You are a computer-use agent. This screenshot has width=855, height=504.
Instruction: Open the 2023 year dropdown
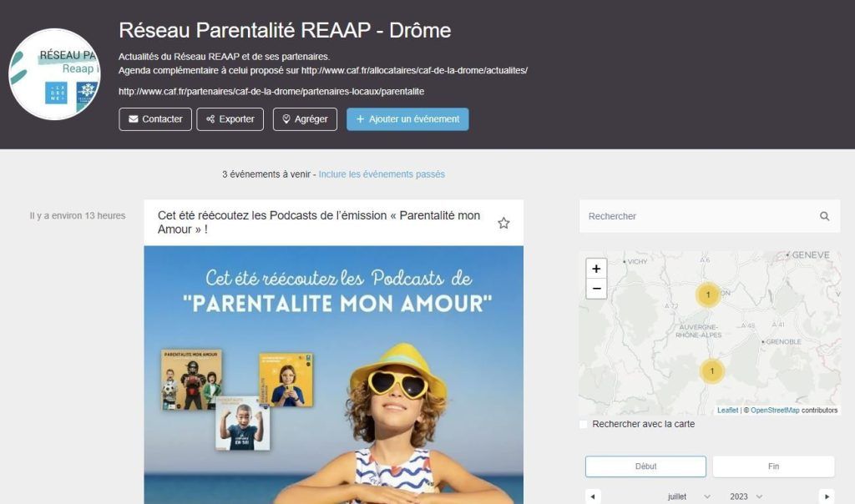click(x=746, y=496)
